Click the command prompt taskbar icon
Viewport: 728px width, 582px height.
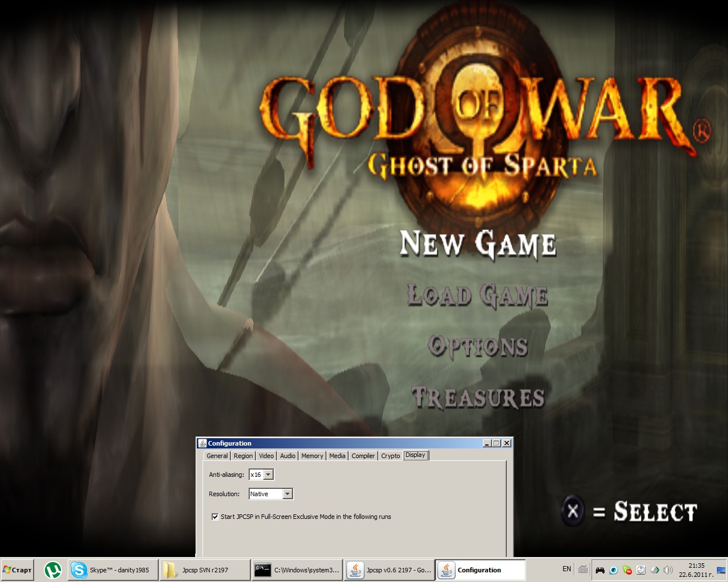pos(263,569)
